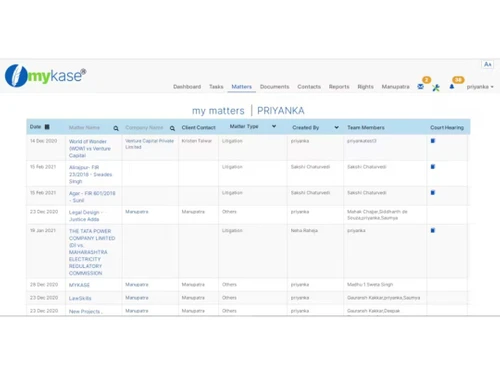The image size is (500, 375).
Task: Click the Neha Raheja created by cell
Action: pos(304,231)
